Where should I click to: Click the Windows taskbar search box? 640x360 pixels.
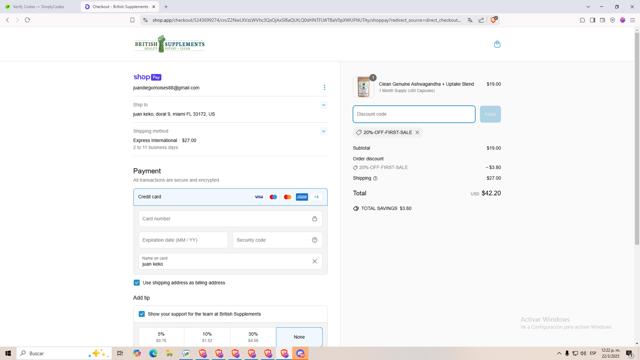coord(63,353)
